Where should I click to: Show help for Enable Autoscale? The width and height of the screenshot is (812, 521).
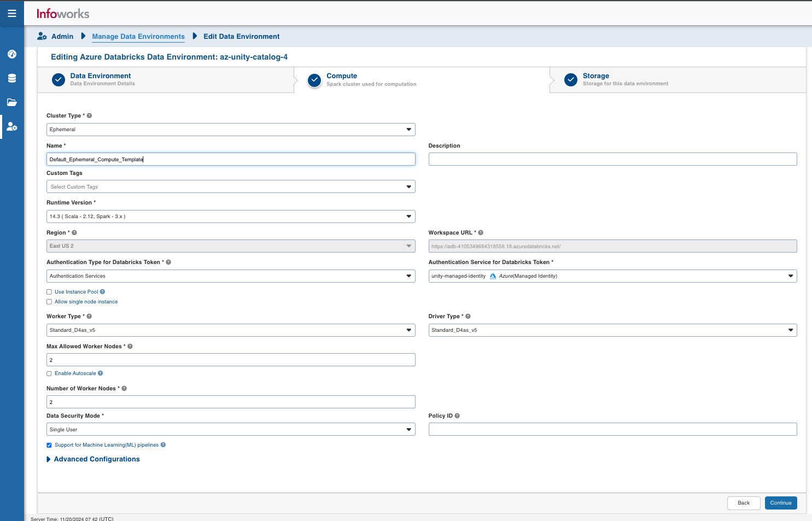100,373
